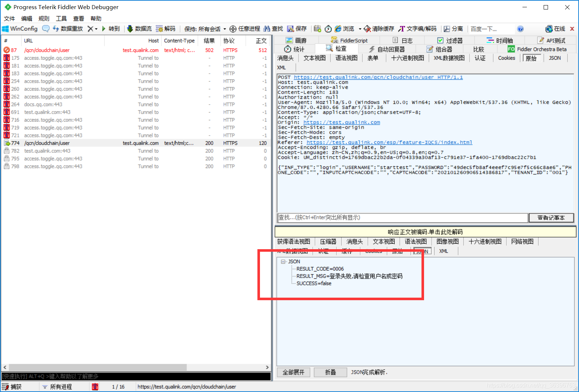Click the camera screenshot icon
Screen dimensions: 579x392
click(317, 29)
